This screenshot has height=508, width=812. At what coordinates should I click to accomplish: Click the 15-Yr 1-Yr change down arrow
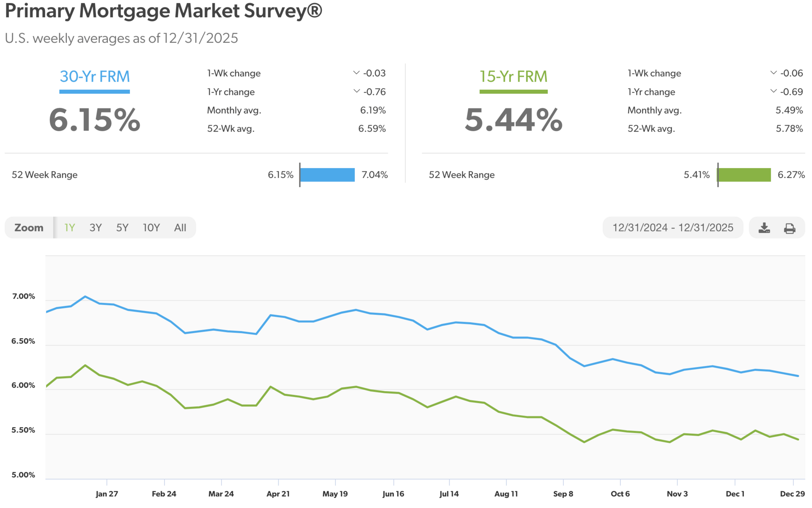point(773,91)
